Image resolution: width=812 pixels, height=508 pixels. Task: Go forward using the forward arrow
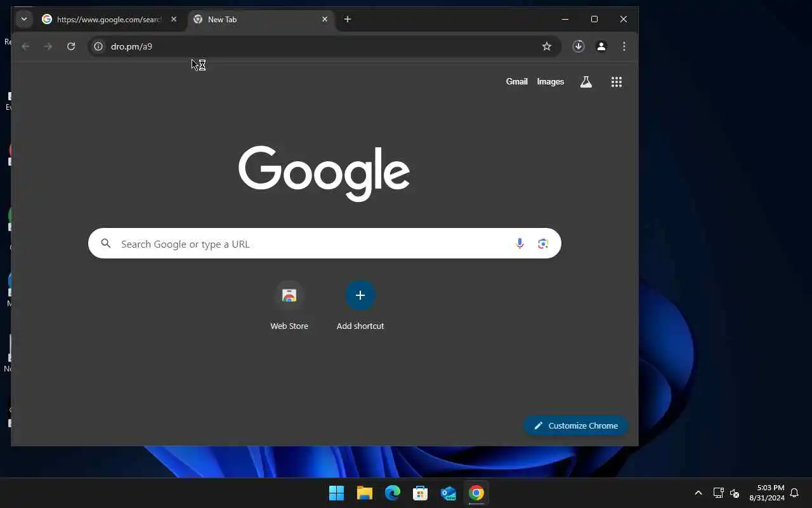48,46
